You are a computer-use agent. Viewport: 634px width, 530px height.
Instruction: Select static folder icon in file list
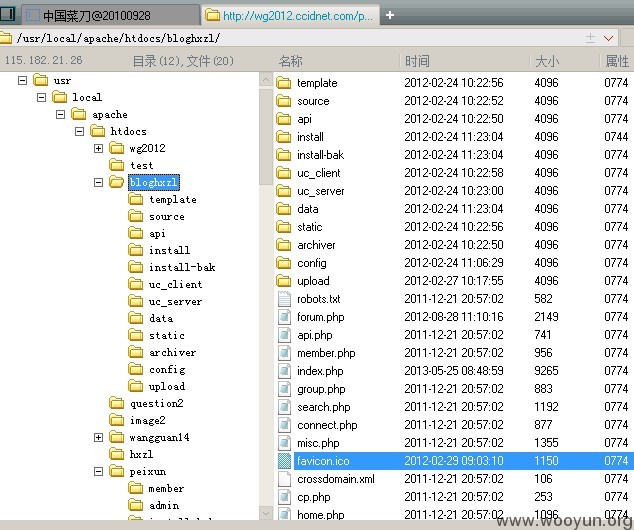pos(284,227)
